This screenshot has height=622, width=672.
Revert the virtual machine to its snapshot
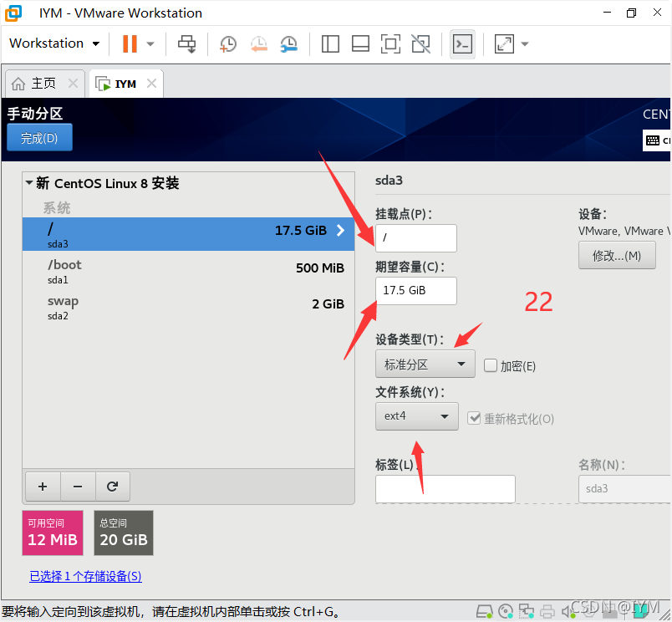point(259,43)
